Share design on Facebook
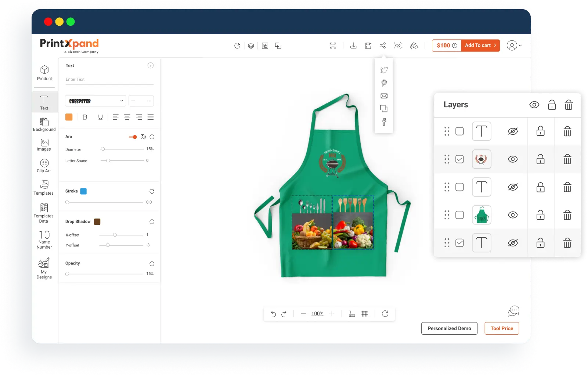588x375 pixels. pos(384,122)
